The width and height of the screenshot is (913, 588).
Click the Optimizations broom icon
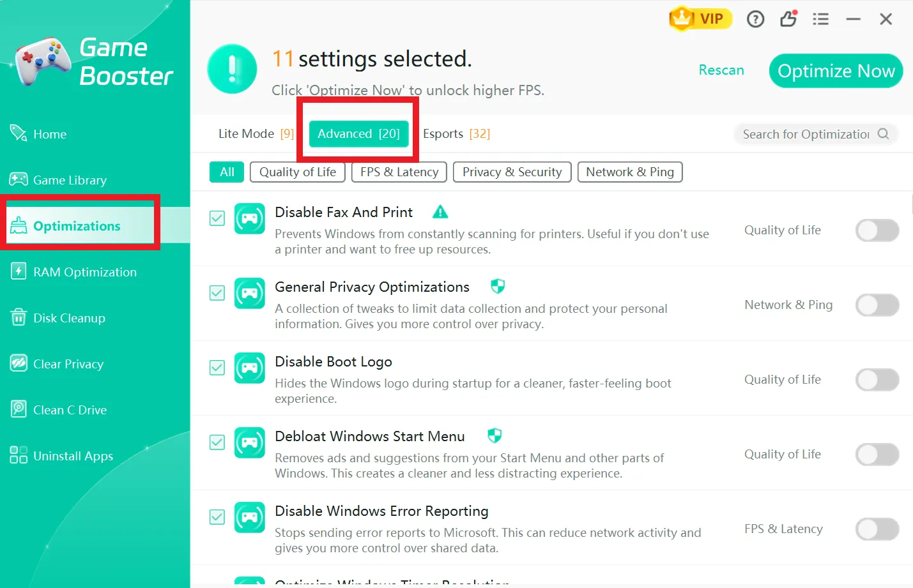tap(19, 225)
